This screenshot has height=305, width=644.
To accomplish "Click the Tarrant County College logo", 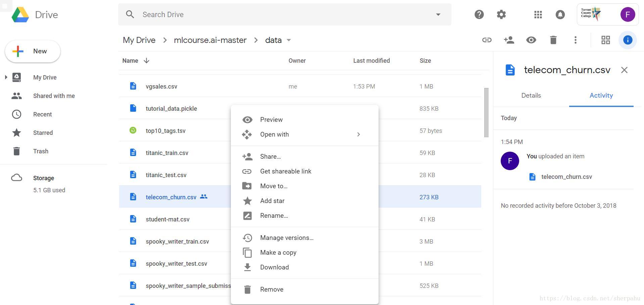I will (591, 14).
